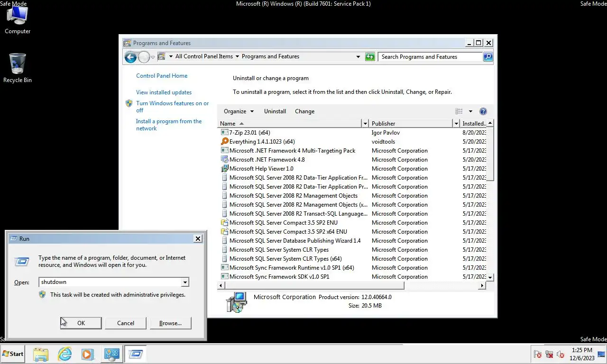Open the Organize dropdown menu
607x364 pixels.
[239, 111]
